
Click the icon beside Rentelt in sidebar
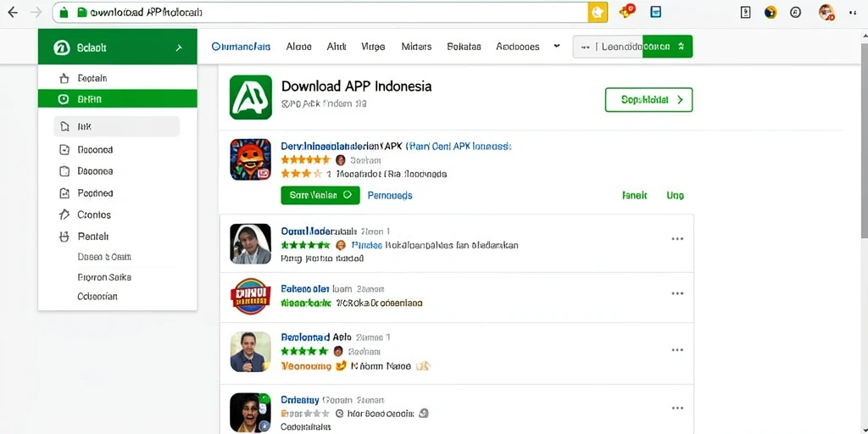pyautogui.click(x=64, y=236)
